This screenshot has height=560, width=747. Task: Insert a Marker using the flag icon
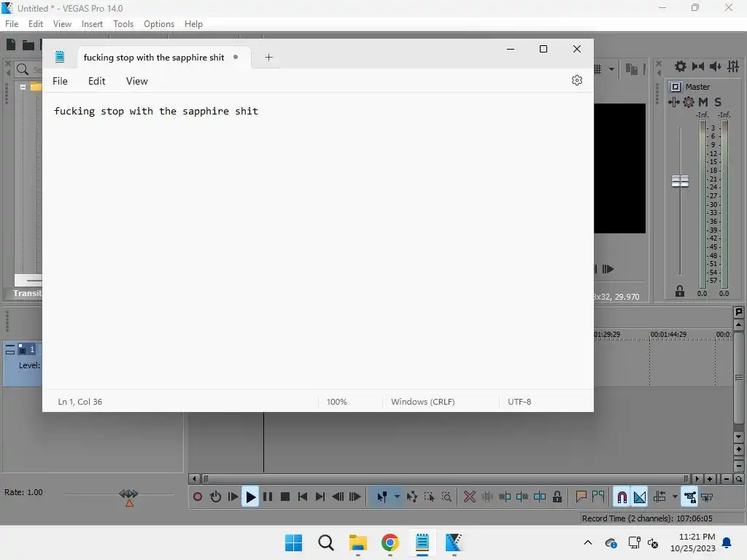581,497
